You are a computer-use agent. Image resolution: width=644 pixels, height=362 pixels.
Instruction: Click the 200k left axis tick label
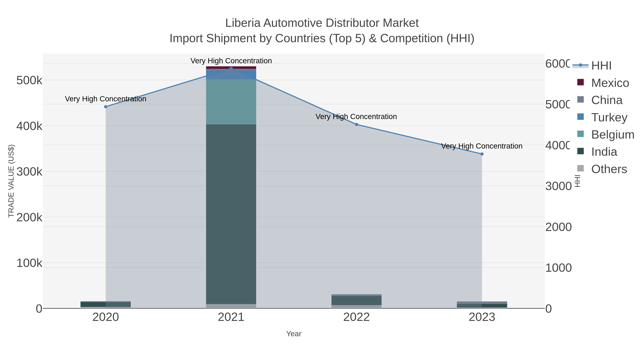click(x=29, y=218)
